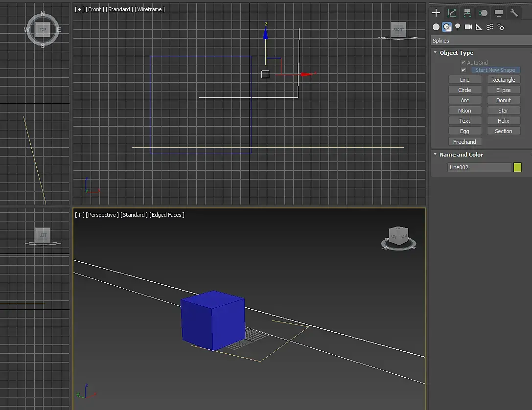Uncheck the Start New Shape checkbox

click(463, 70)
